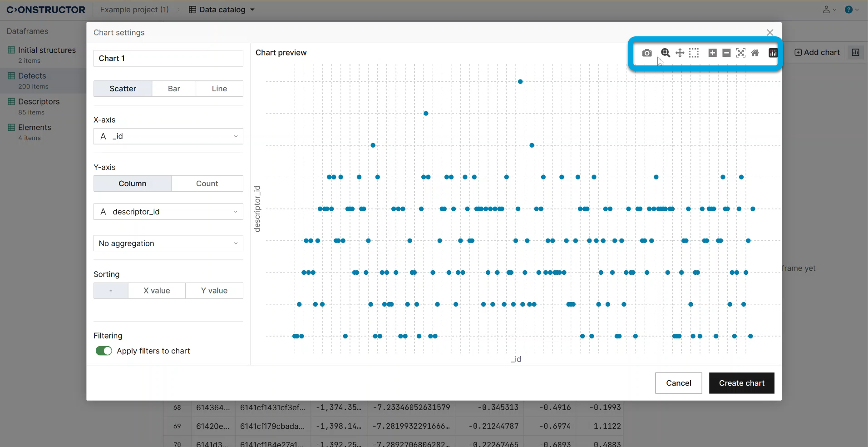This screenshot has height=447, width=868.
Task: Choose the box select tool
Action: click(x=694, y=53)
